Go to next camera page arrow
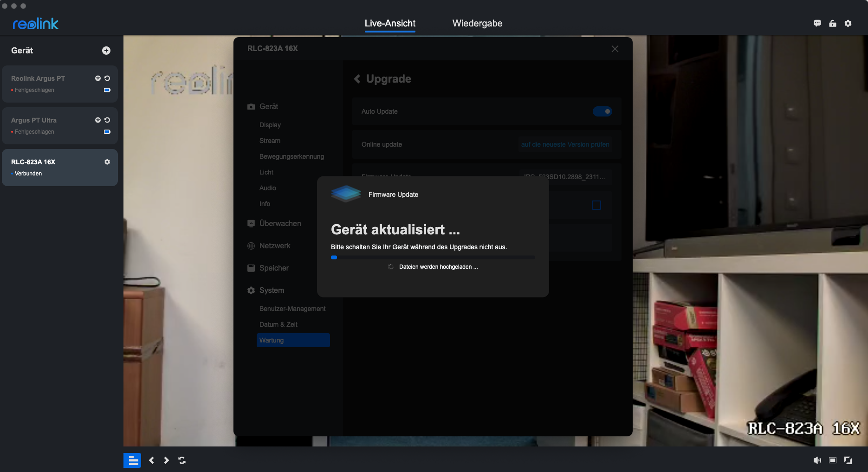The height and width of the screenshot is (472, 868). pos(166,460)
